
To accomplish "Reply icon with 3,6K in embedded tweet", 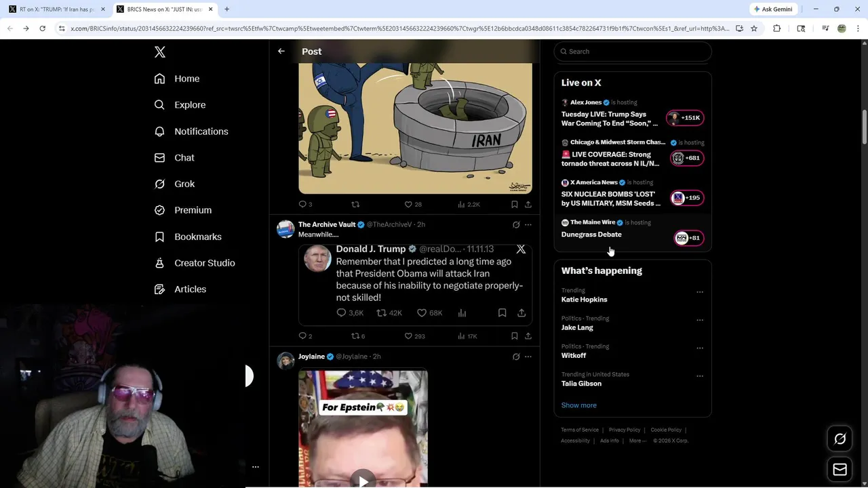I will pyautogui.click(x=341, y=313).
